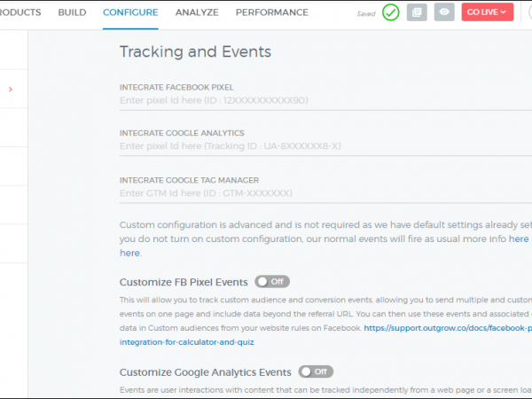532x399 pixels.
Task: Open preview with the eye icon
Action: pos(444,12)
